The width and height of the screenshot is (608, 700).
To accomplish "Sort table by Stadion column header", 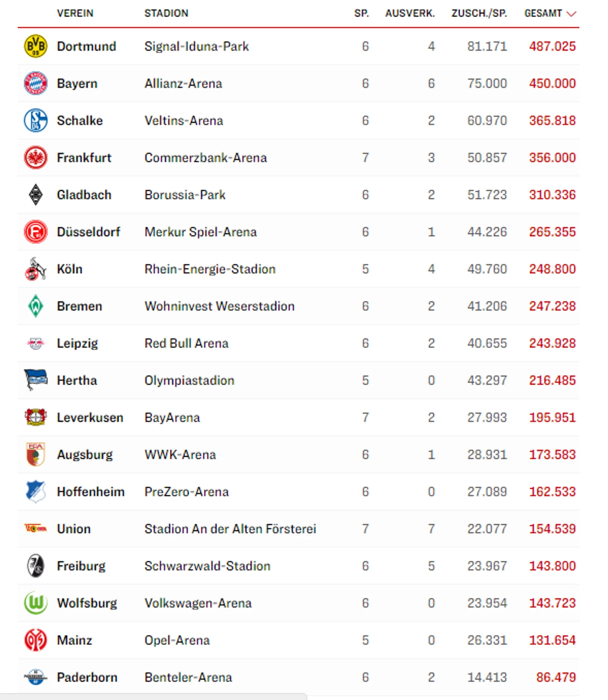I will [166, 13].
